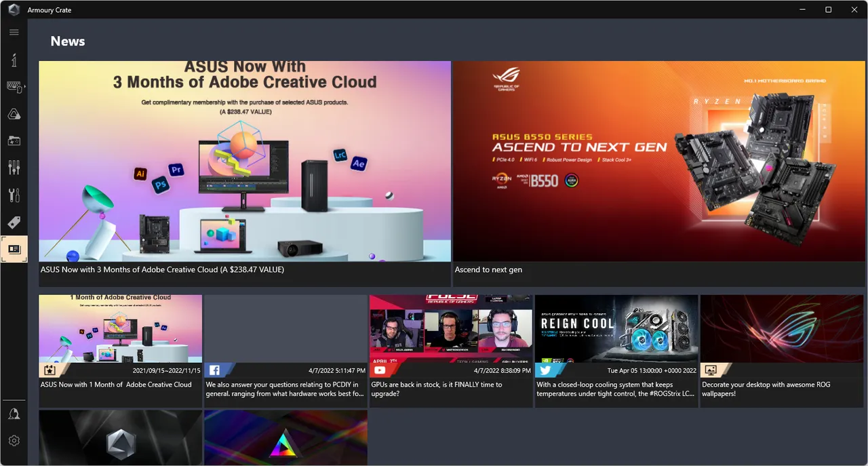Open the Dashboard info page
Screen dimensions: 868x466
pyautogui.click(x=14, y=60)
